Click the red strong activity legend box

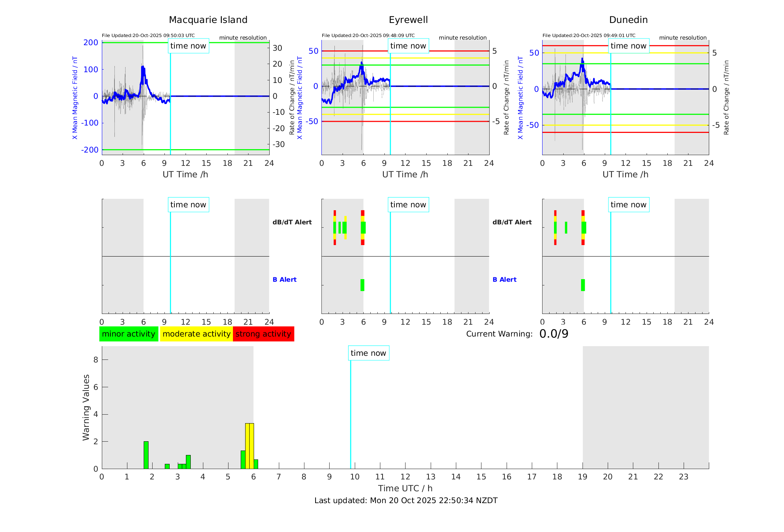coord(263,334)
